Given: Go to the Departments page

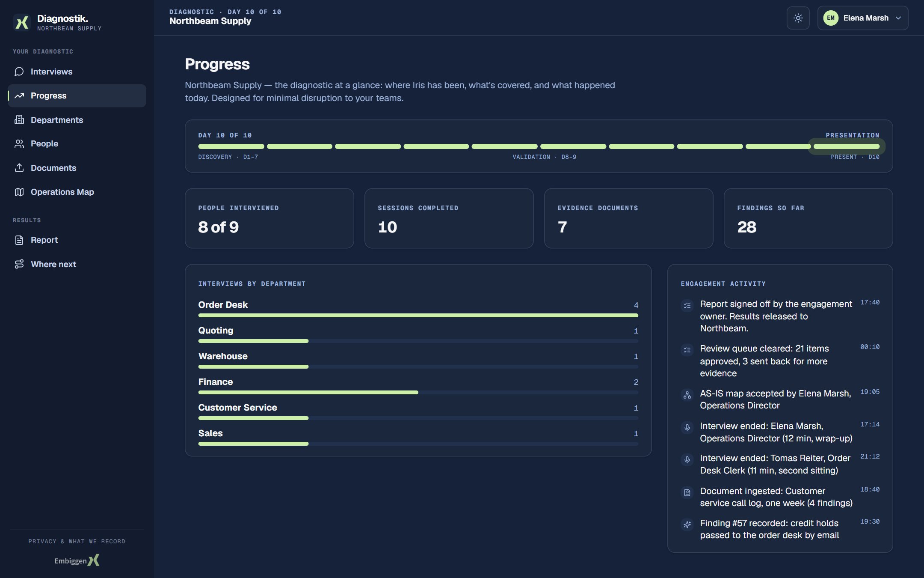Looking at the screenshot, I should [77, 120].
